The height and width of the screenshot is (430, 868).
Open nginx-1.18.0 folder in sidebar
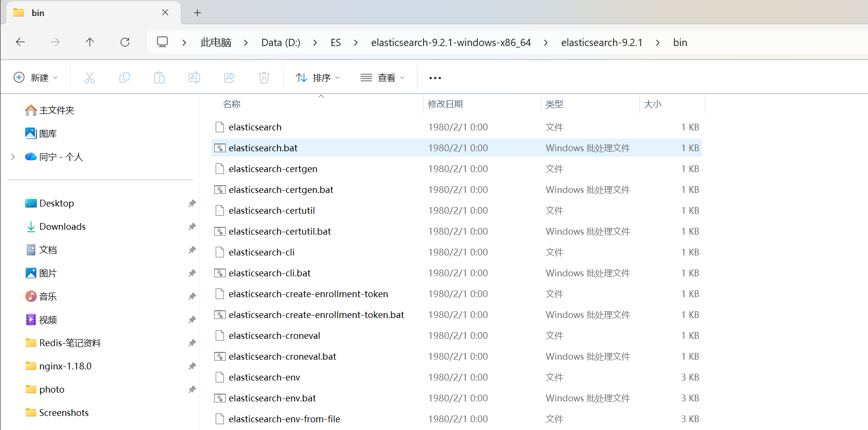click(x=59, y=366)
